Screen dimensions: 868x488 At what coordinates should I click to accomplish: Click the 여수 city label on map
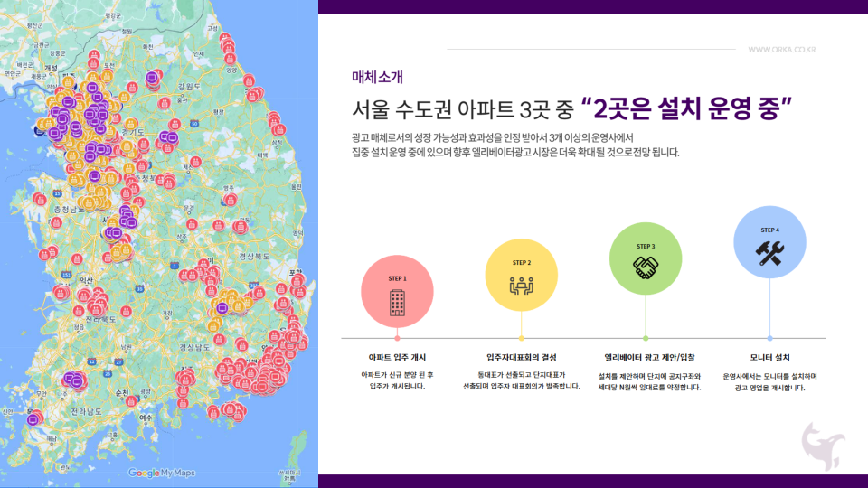tap(146, 418)
